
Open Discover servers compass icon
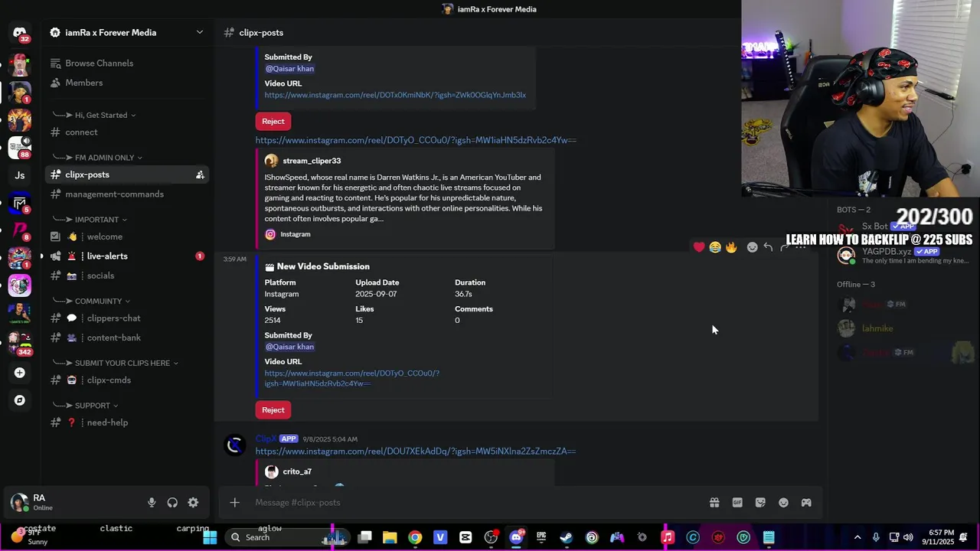[x=20, y=400]
